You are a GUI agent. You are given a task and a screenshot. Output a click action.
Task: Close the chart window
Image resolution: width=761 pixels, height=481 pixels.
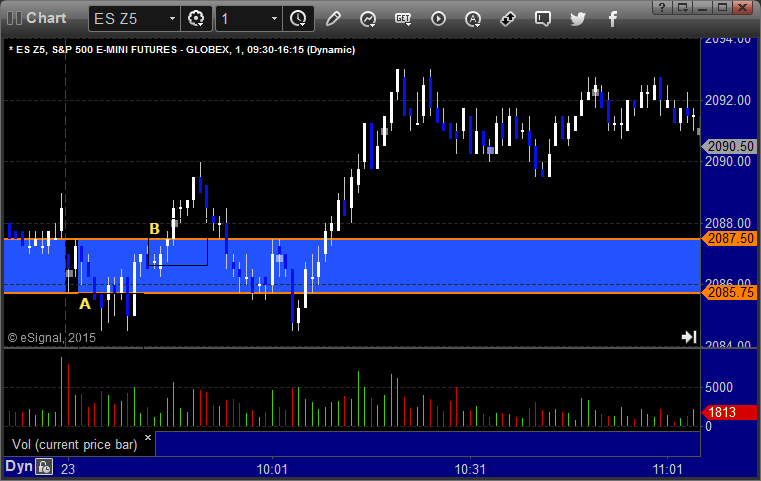point(743,7)
